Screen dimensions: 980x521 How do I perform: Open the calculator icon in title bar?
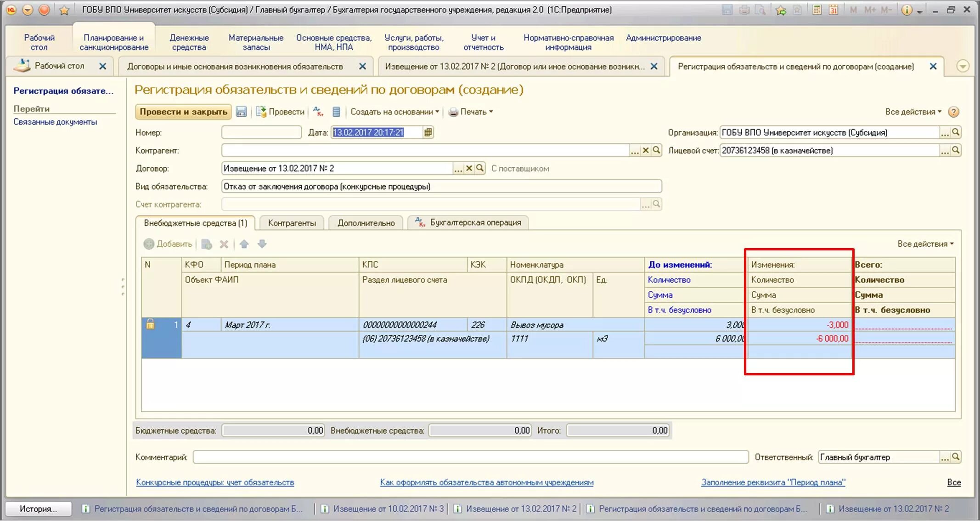point(817,10)
